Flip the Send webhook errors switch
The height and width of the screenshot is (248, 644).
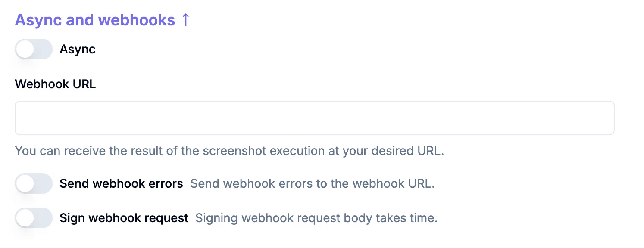(34, 183)
